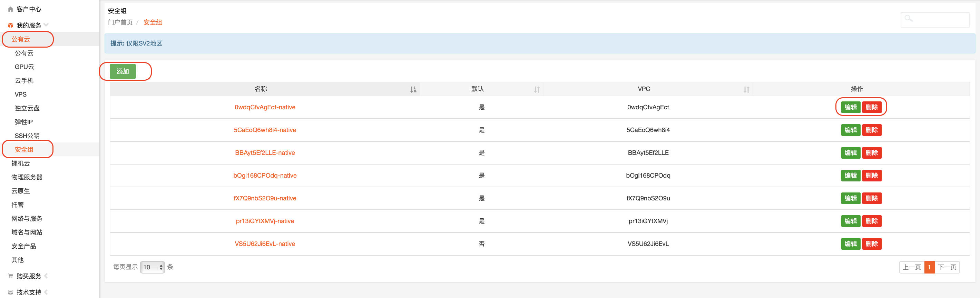Sort table by VPC column sort icon

[746, 89]
